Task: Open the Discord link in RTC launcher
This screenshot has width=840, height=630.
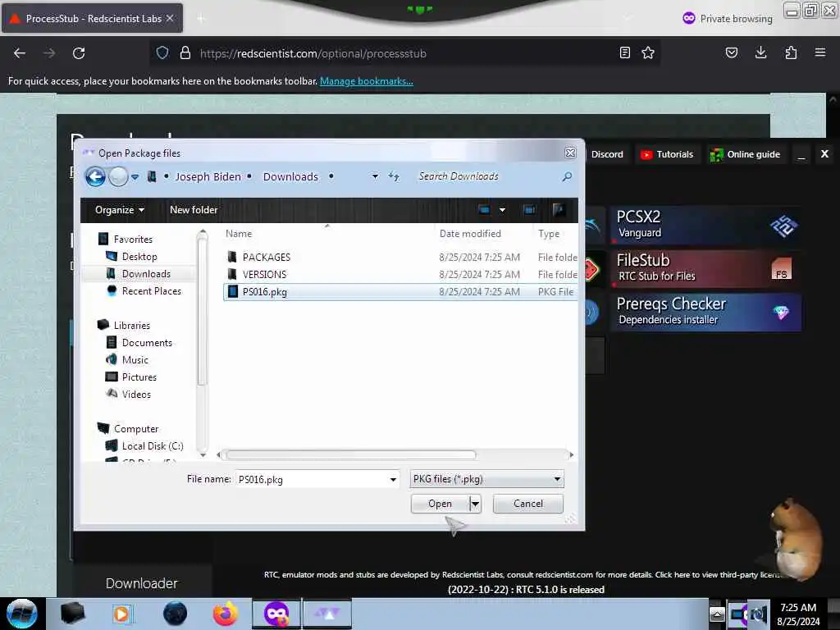Action: coord(607,154)
